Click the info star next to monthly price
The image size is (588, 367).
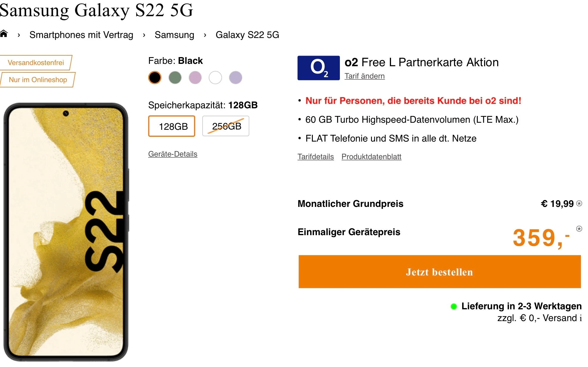pos(579,203)
